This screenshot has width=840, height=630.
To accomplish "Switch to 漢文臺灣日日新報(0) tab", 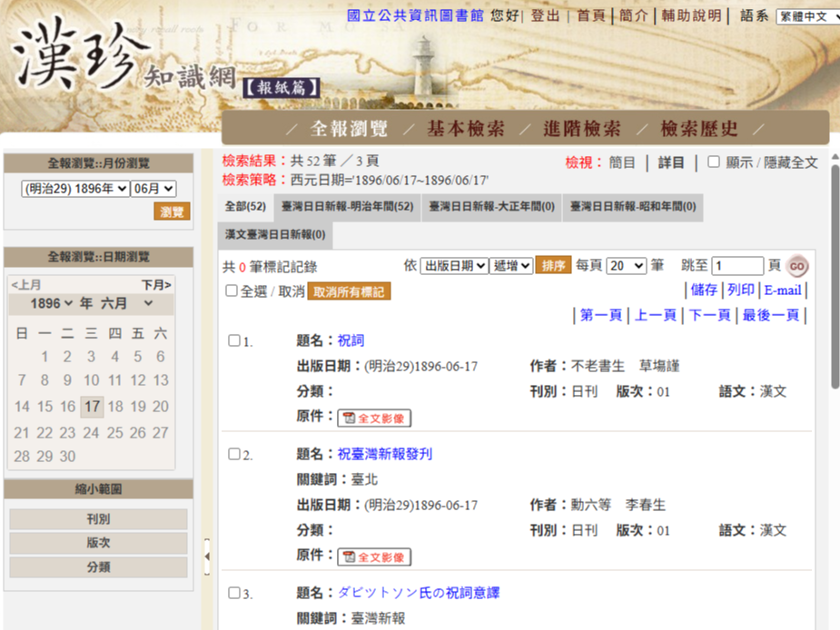I will tap(275, 234).
